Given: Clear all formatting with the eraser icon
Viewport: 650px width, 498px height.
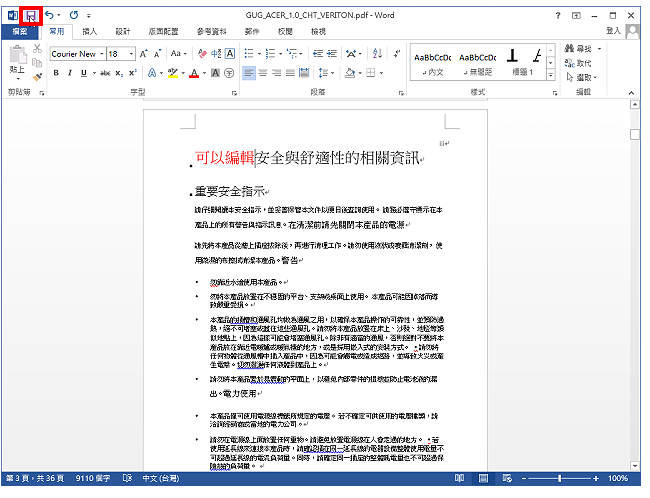Looking at the screenshot, I should pos(202,54).
